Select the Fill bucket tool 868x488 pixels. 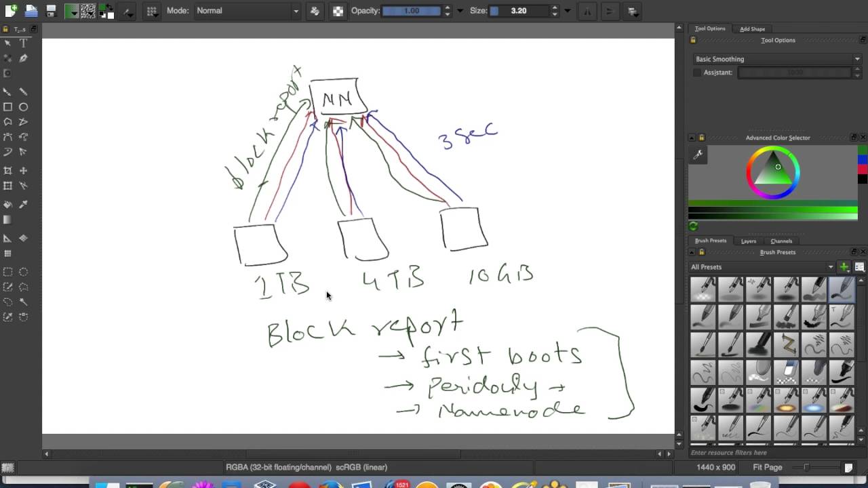pos(7,204)
